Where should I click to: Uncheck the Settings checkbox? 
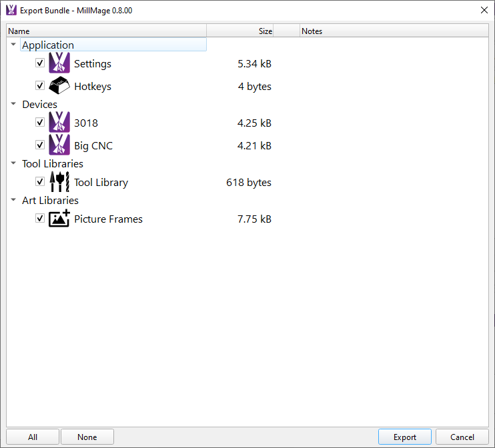40,63
